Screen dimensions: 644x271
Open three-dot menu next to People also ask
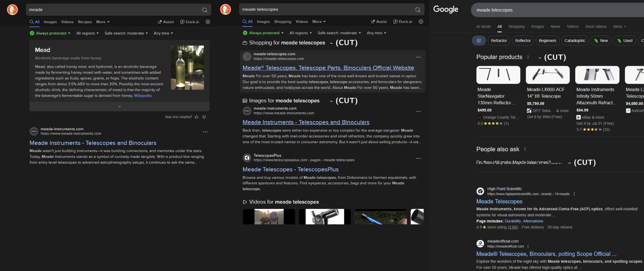[525, 149]
